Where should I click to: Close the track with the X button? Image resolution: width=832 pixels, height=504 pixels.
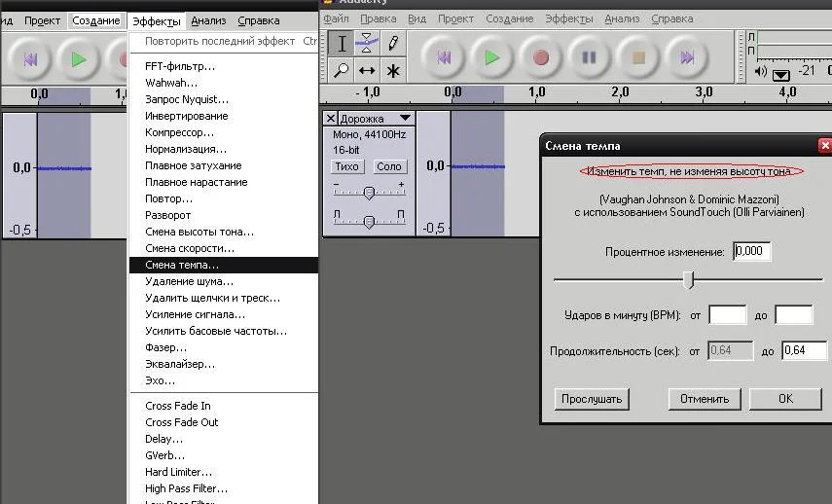pos(331,118)
